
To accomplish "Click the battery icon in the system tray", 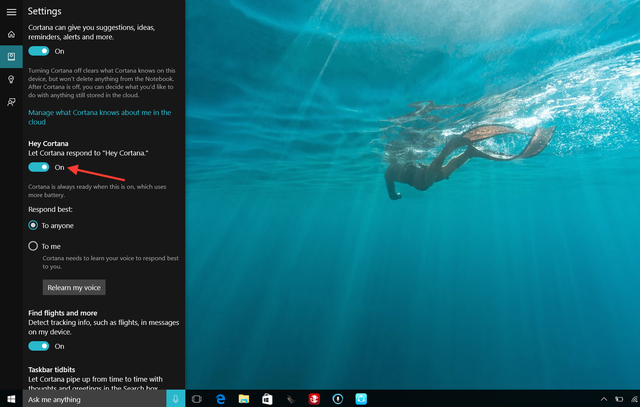I will [619, 399].
